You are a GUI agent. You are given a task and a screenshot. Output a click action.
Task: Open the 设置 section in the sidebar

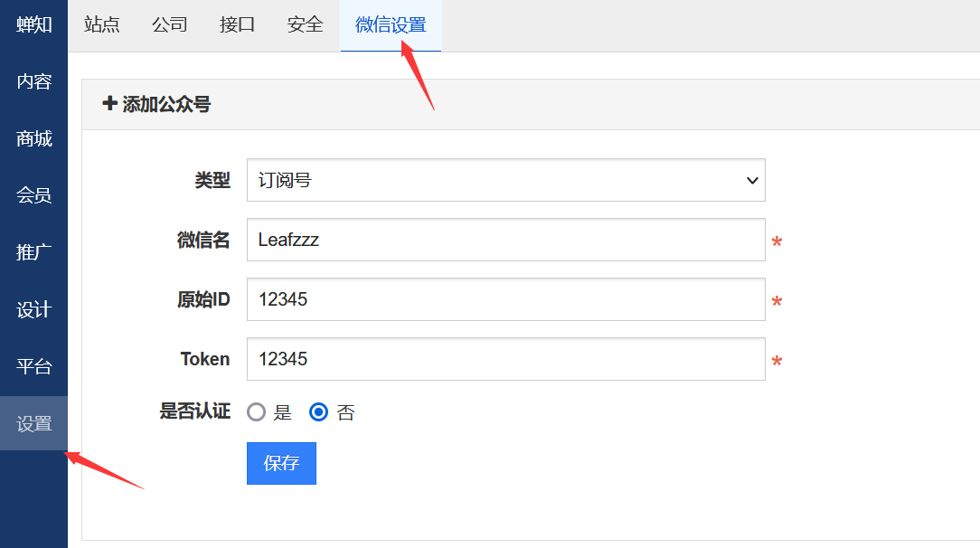click(x=33, y=423)
